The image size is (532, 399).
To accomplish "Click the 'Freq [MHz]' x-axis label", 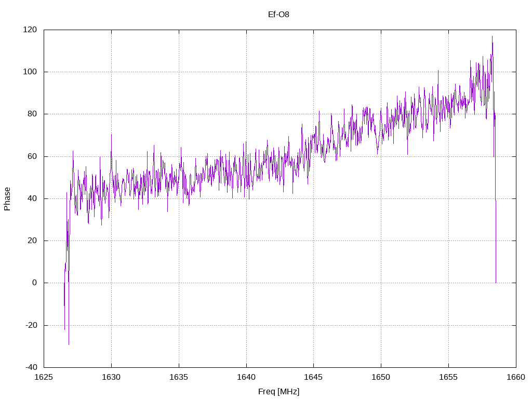I will [x=278, y=392].
